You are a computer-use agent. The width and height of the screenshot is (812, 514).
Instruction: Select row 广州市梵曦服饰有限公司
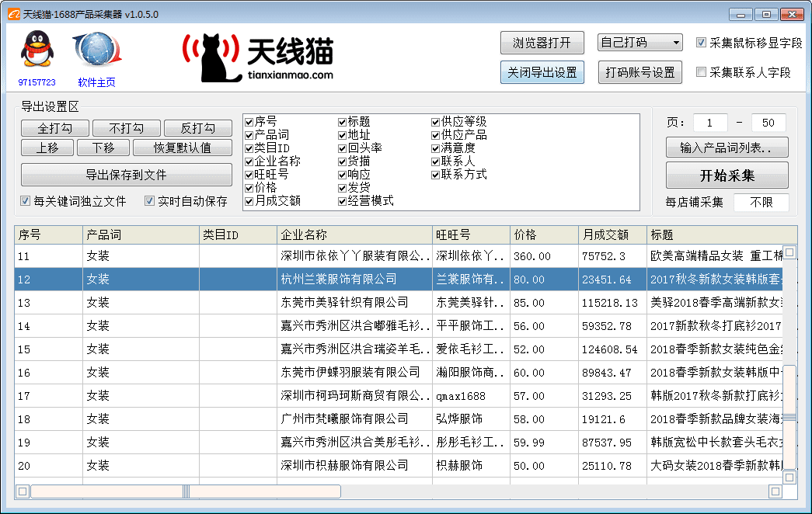[x=399, y=418]
